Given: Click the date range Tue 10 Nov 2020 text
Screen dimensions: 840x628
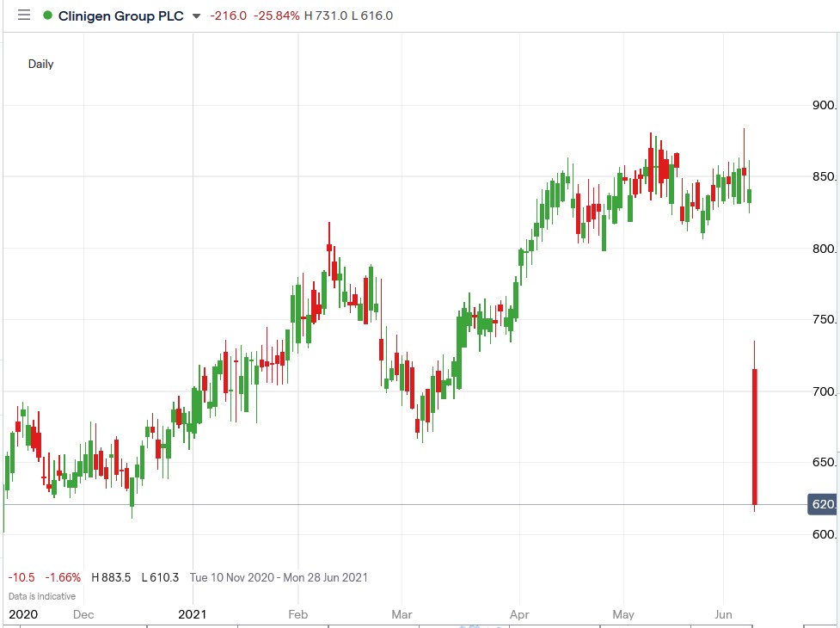Looking at the screenshot, I should click(232, 577).
